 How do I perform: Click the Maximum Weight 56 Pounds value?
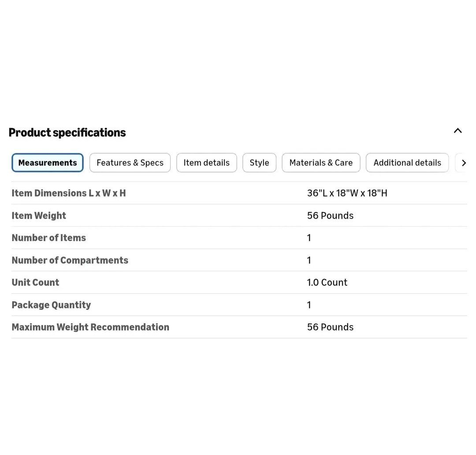coord(330,327)
